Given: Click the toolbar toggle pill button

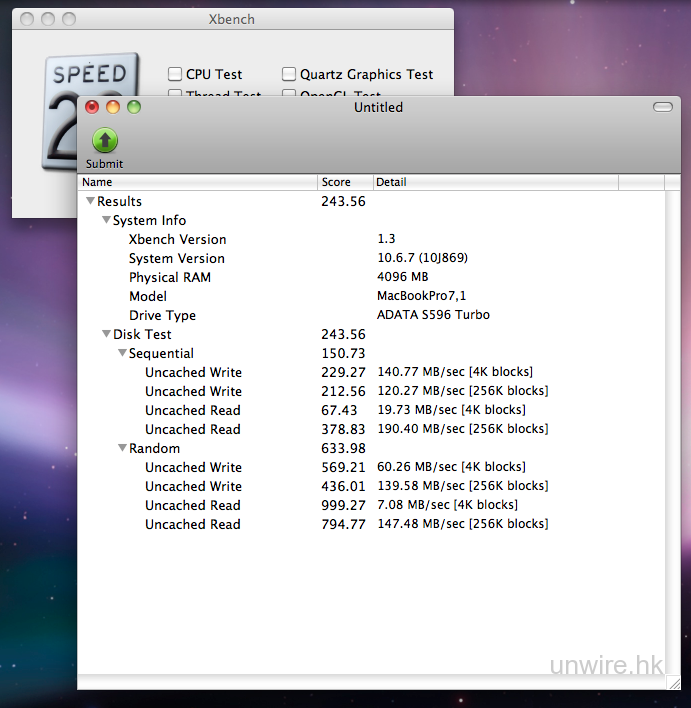Looking at the screenshot, I should pos(662,107).
